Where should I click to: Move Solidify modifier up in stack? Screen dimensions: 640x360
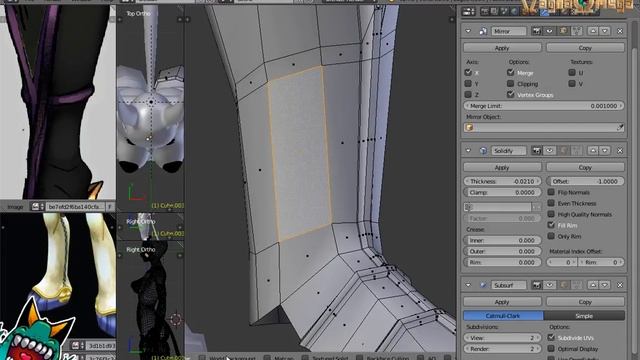point(593,151)
